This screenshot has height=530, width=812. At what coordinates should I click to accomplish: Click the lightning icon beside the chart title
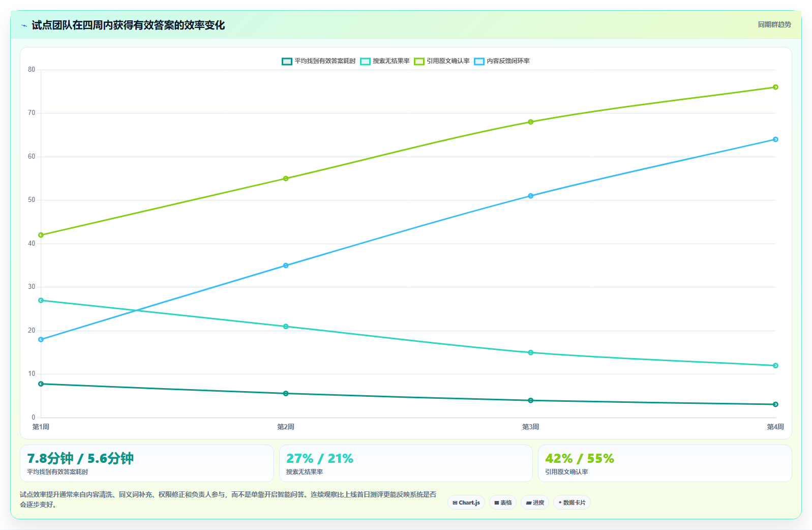pyautogui.click(x=24, y=25)
